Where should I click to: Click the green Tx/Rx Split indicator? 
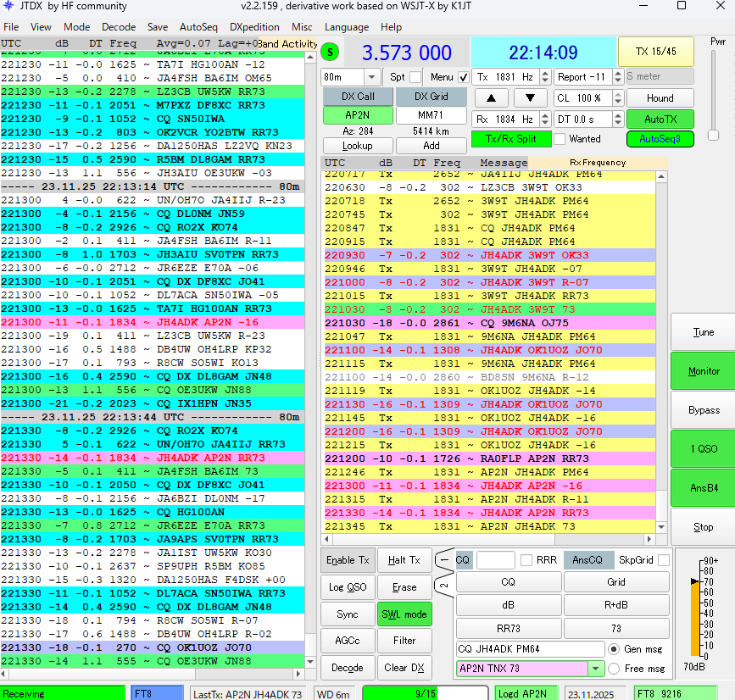pos(511,139)
